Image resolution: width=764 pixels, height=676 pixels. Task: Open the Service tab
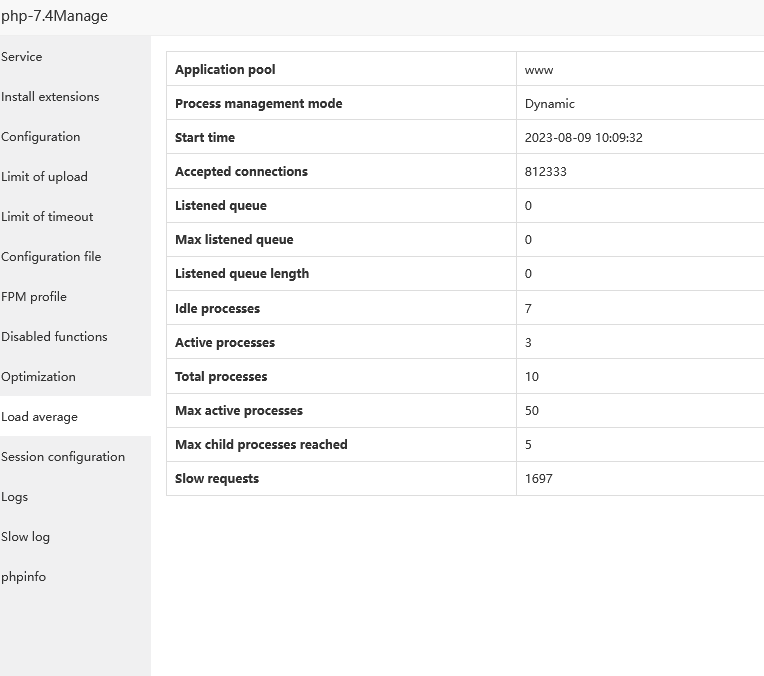22,57
